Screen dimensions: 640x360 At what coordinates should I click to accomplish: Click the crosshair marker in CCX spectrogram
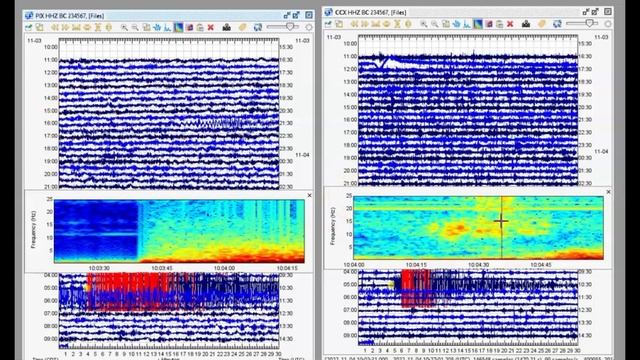coord(501,221)
